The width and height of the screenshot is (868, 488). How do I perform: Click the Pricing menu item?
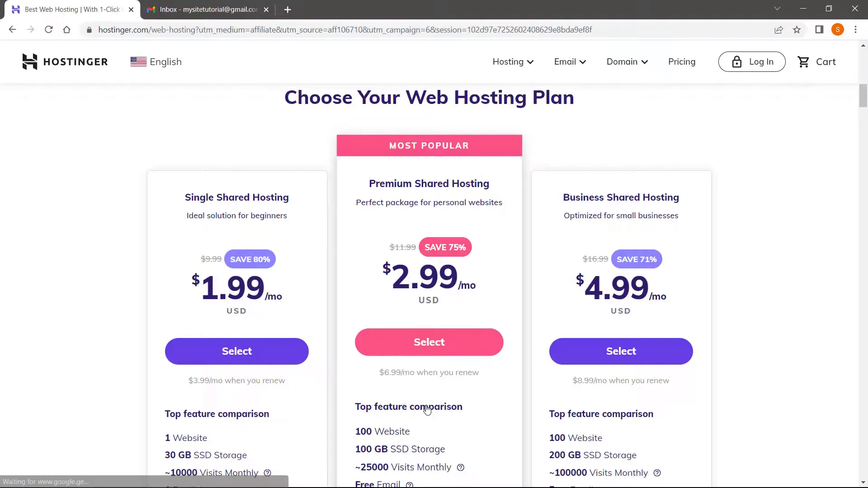click(682, 61)
